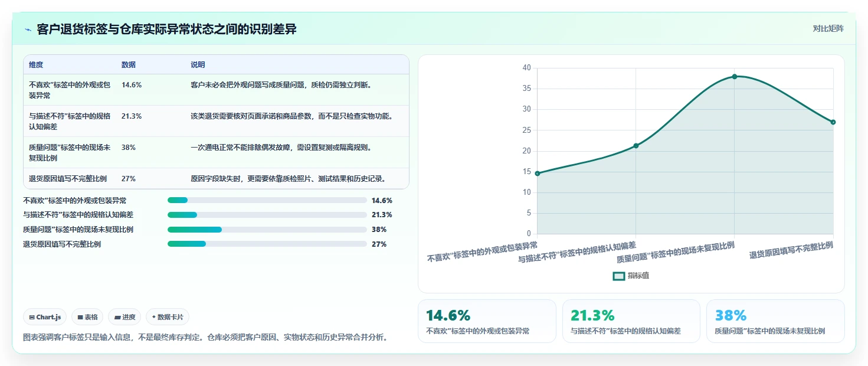The height and width of the screenshot is (366, 868).
Task: Select the 进度 chip
Action: coord(125,317)
